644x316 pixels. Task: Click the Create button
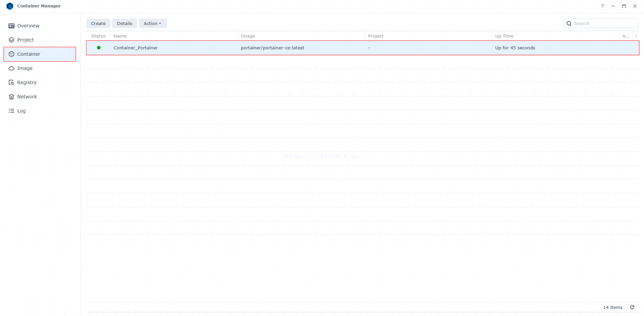coord(98,23)
